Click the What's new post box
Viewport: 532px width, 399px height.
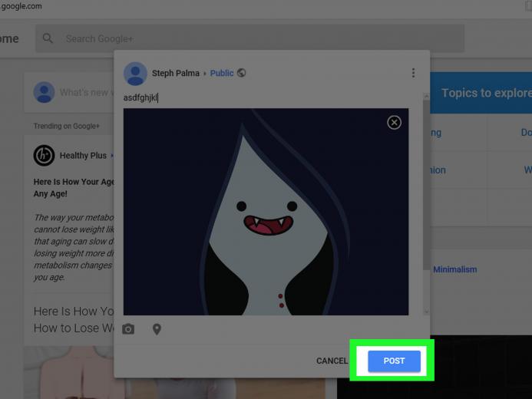pyautogui.click(x=69, y=92)
